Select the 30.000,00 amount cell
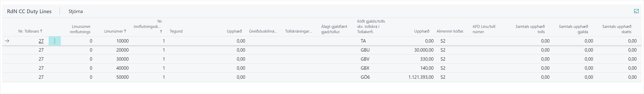Viewport: 644px width, 94px height. click(x=424, y=50)
